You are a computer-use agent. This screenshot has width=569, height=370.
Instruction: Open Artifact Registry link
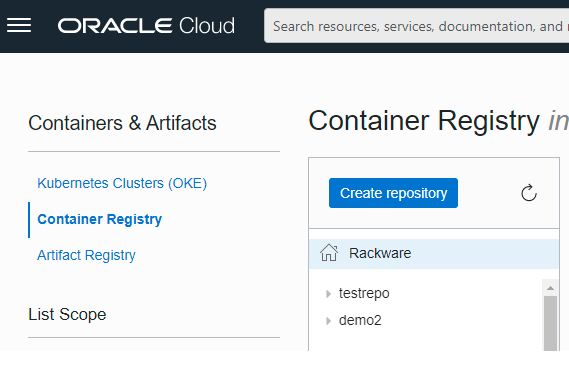(86, 255)
